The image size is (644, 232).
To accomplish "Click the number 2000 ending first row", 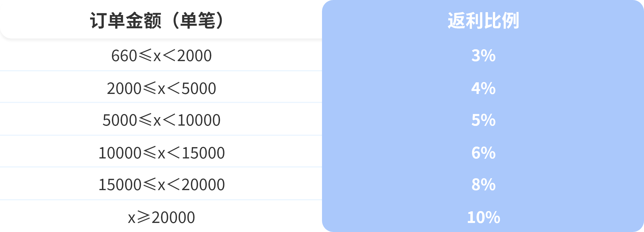I will 195,55.
